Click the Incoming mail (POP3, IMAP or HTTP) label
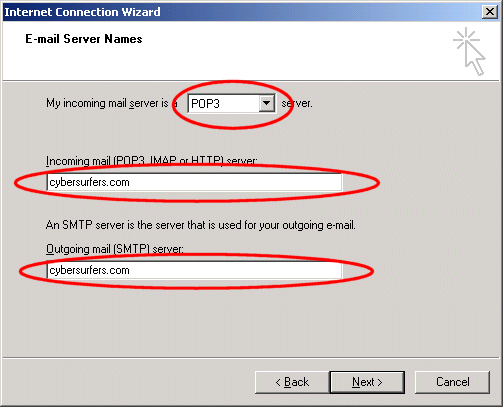 click(x=152, y=161)
